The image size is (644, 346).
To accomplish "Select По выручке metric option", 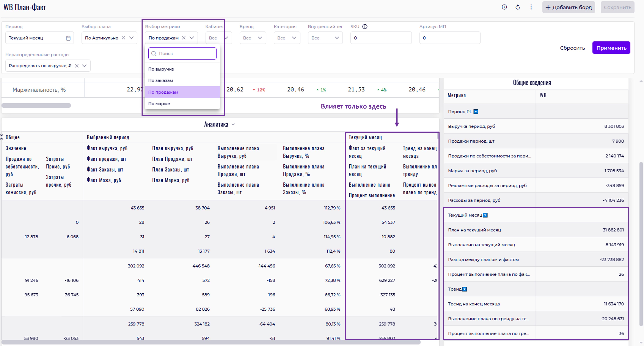I will coord(161,69).
